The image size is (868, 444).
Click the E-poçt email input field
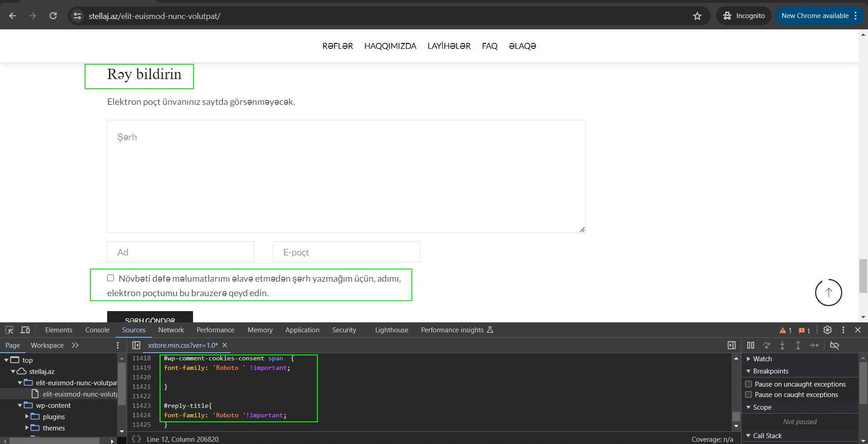346,252
